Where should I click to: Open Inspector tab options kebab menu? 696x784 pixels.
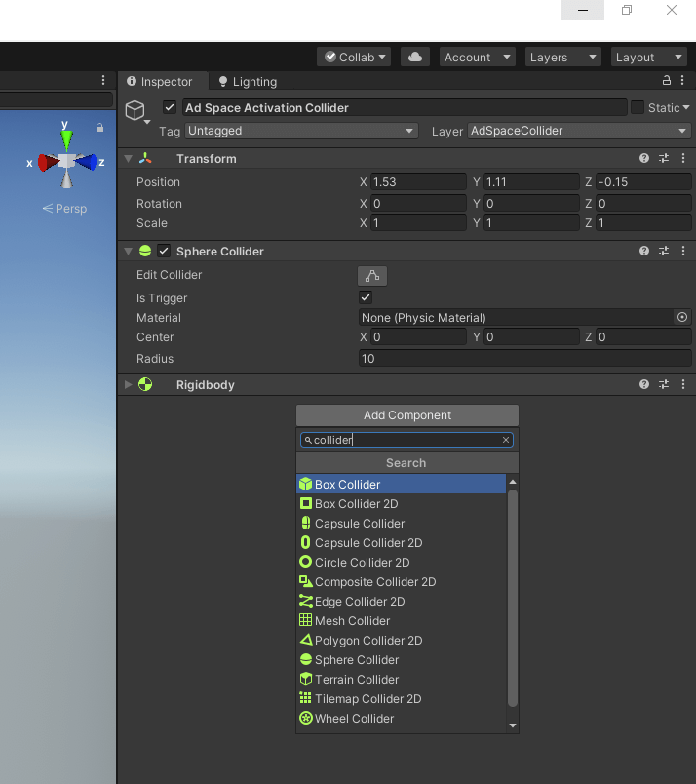(x=682, y=80)
